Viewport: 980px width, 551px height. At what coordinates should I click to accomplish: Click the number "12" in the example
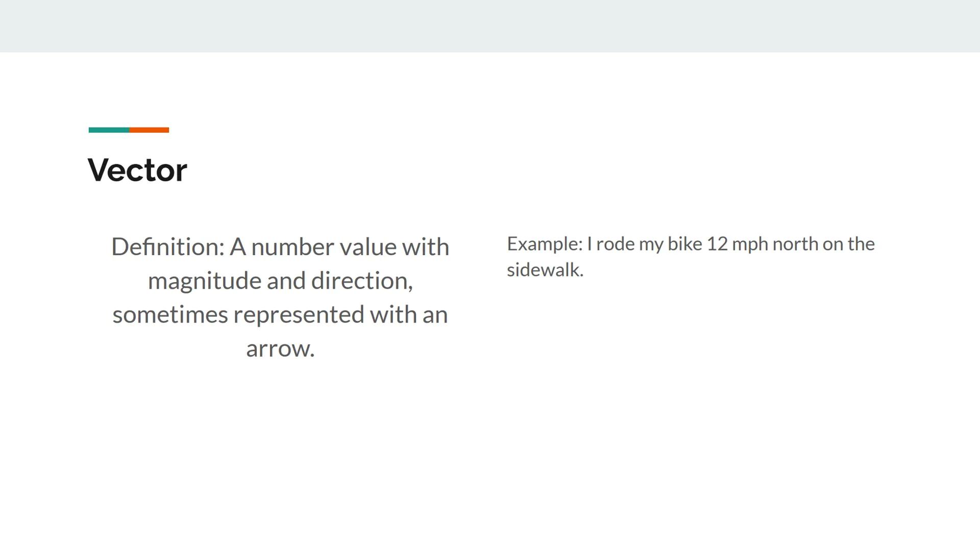717,244
